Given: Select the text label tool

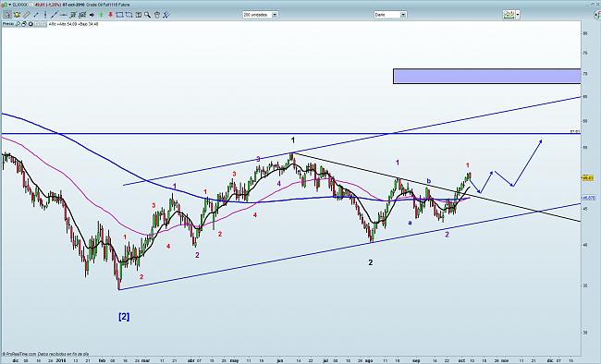Looking at the screenshot, I should point(139,15).
